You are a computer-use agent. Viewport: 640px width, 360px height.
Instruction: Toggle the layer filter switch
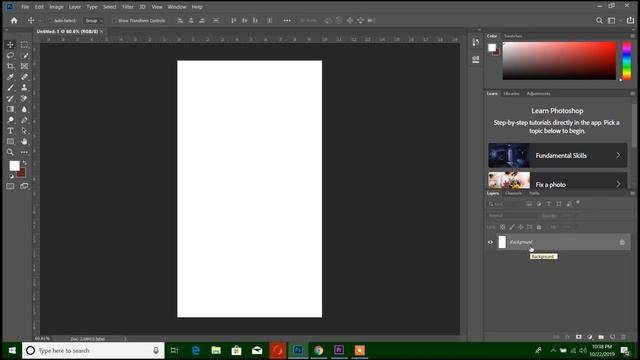578,203
